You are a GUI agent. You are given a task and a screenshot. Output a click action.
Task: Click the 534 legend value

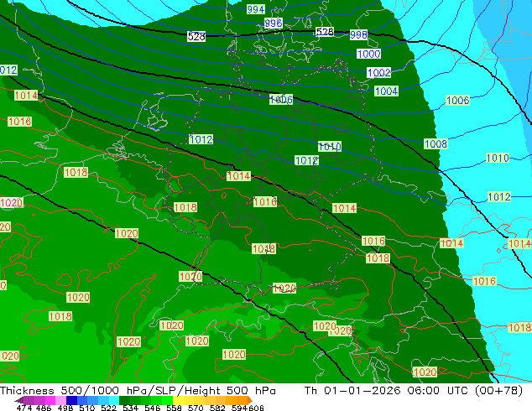point(130,408)
